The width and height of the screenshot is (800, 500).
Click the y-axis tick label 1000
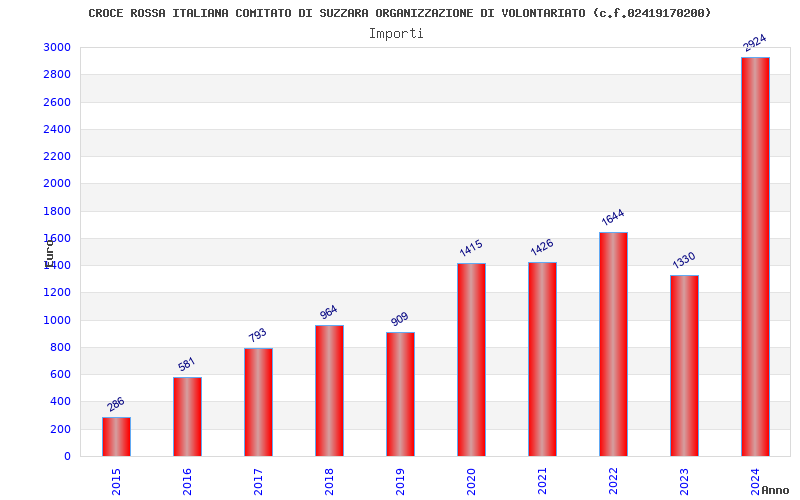pyautogui.click(x=57, y=320)
